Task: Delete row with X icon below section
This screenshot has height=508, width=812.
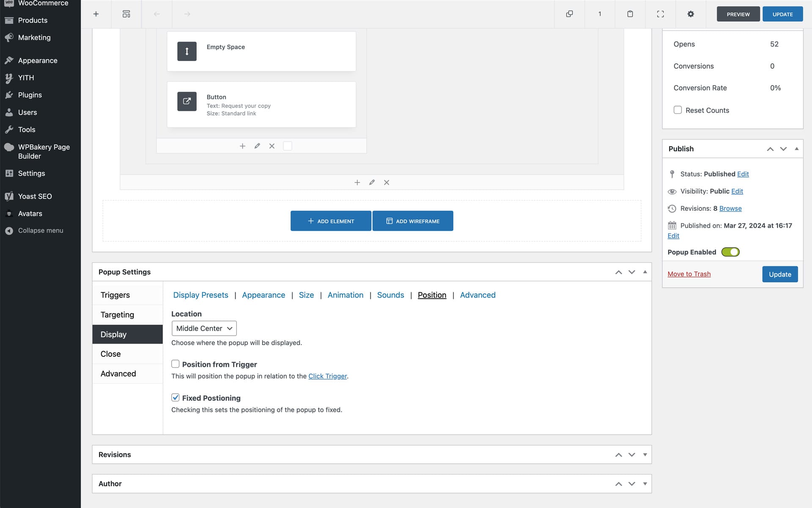Action: 387,182
